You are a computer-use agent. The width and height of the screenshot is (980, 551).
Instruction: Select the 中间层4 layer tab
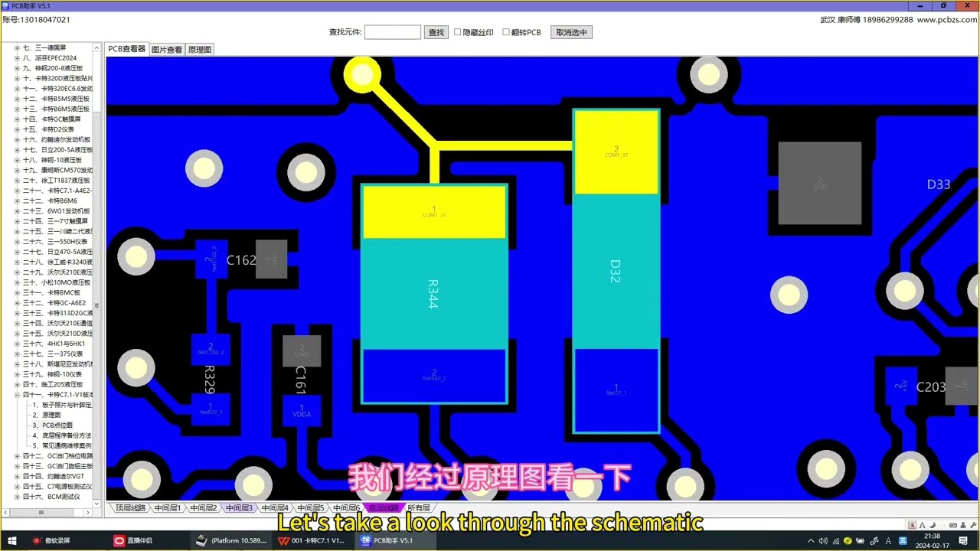[275, 507]
